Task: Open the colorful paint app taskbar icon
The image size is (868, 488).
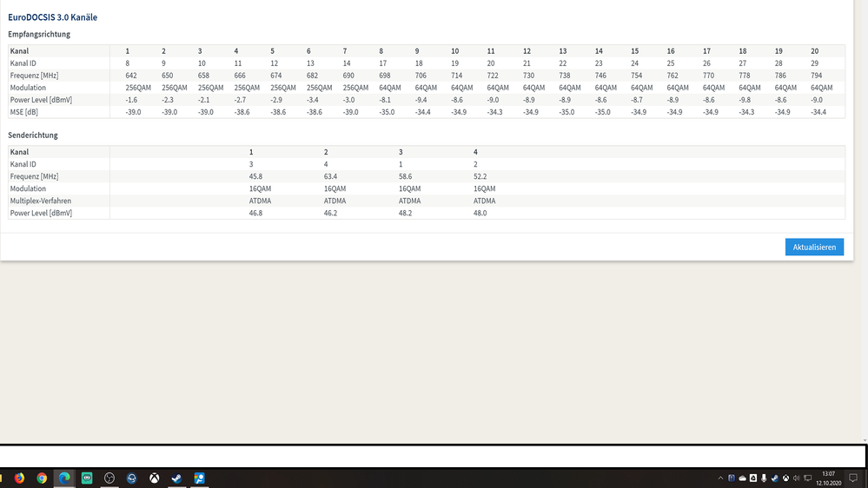Action: (x=199, y=478)
